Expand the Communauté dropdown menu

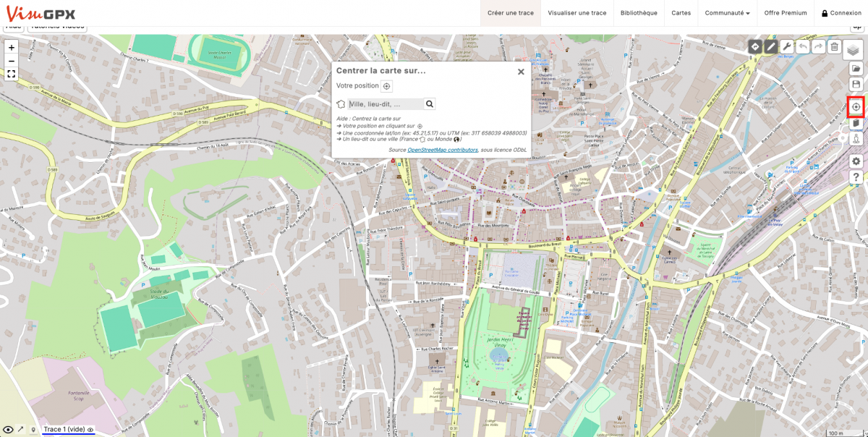coord(727,13)
